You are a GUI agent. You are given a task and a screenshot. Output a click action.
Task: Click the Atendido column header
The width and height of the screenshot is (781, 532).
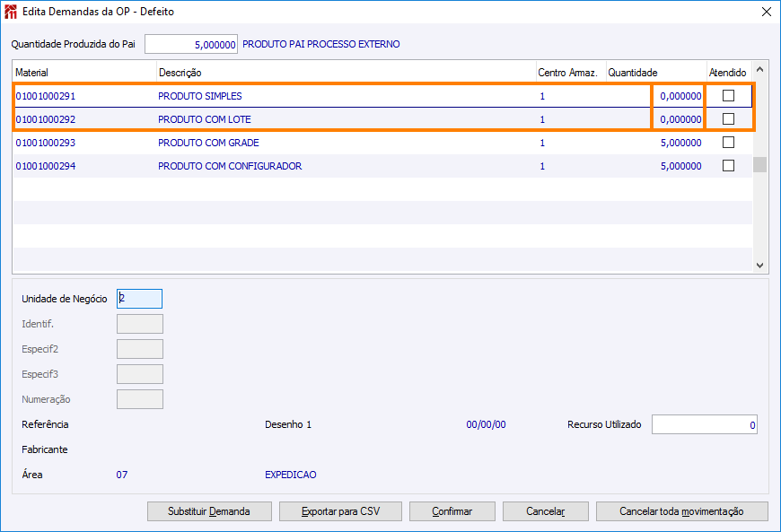coord(728,73)
